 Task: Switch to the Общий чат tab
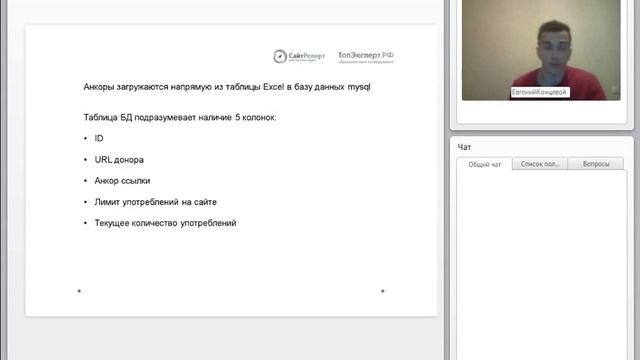coord(484,164)
